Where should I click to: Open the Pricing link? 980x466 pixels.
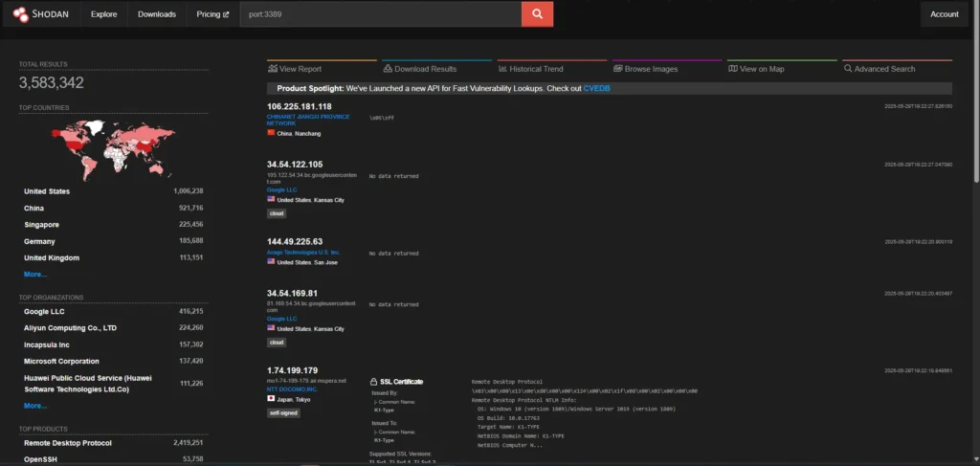(x=212, y=13)
